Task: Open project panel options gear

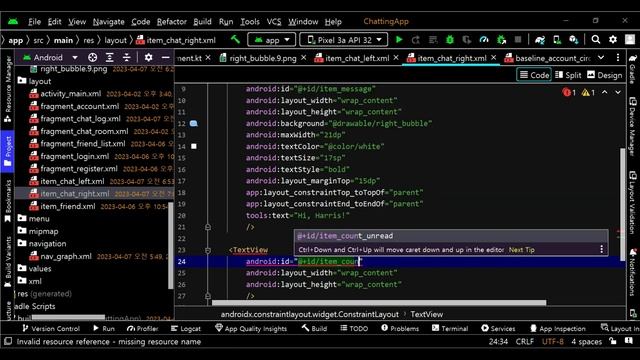Action: click(149, 58)
